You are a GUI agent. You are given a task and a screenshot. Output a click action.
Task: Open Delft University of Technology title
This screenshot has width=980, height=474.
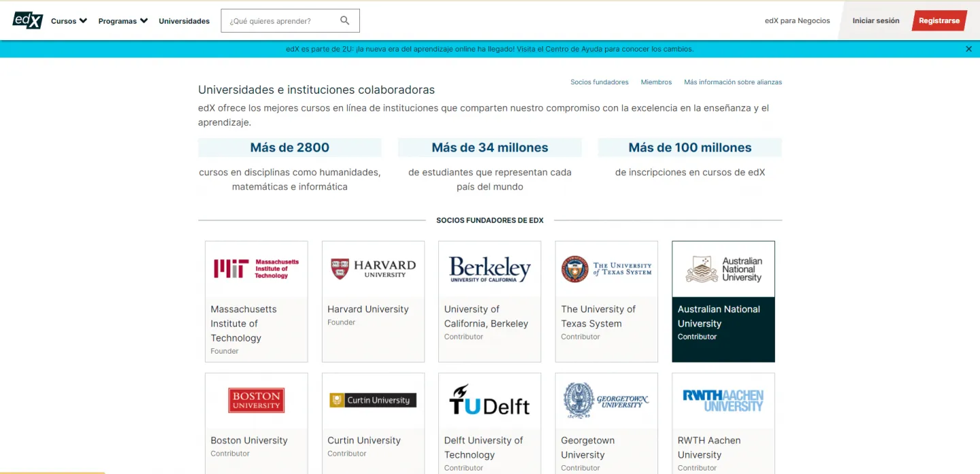pyautogui.click(x=484, y=448)
